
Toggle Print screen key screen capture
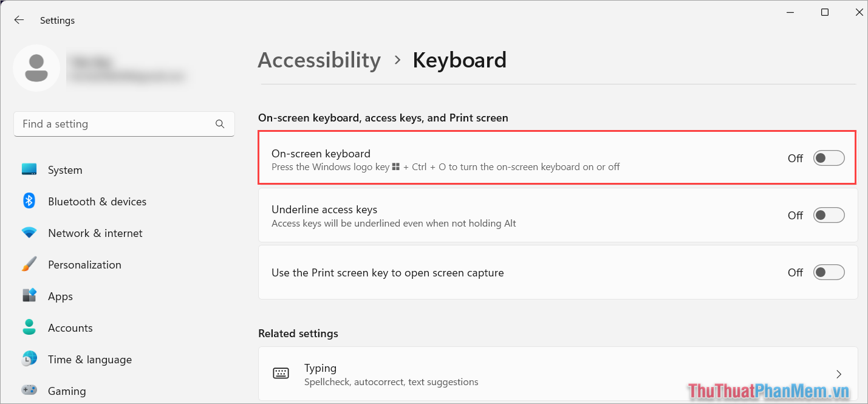[829, 272]
